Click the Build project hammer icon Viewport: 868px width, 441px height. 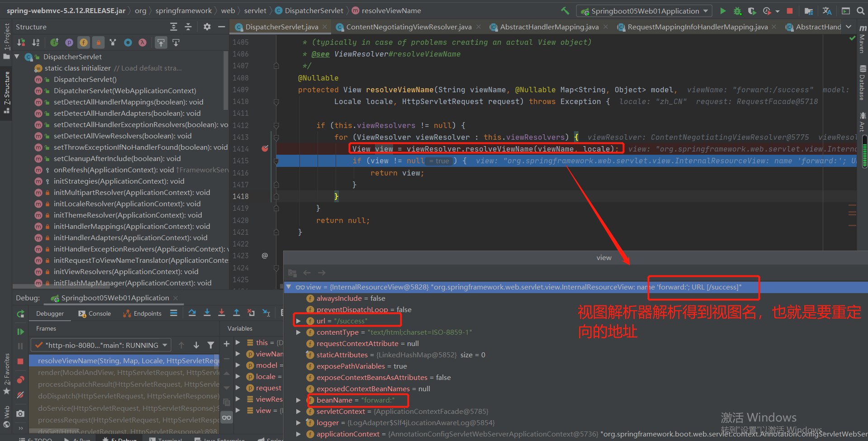click(565, 10)
